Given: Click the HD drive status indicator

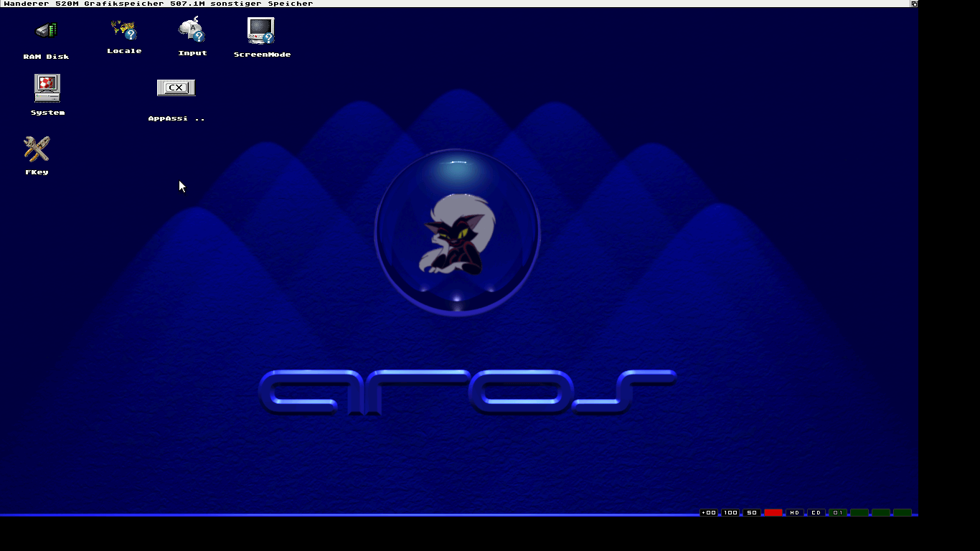Looking at the screenshot, I should click(795, 512).
